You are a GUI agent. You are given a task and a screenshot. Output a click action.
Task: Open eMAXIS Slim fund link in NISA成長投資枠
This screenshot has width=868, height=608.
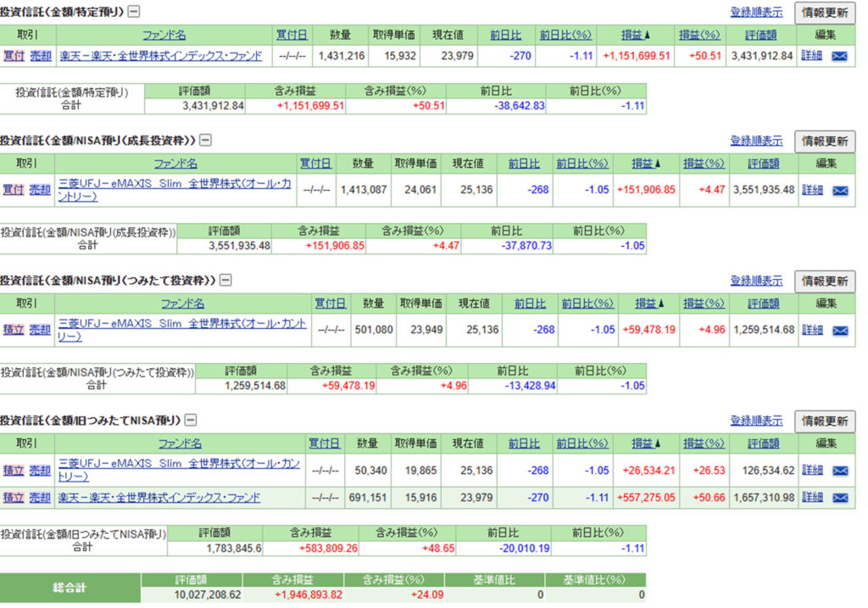click(175, 190)
